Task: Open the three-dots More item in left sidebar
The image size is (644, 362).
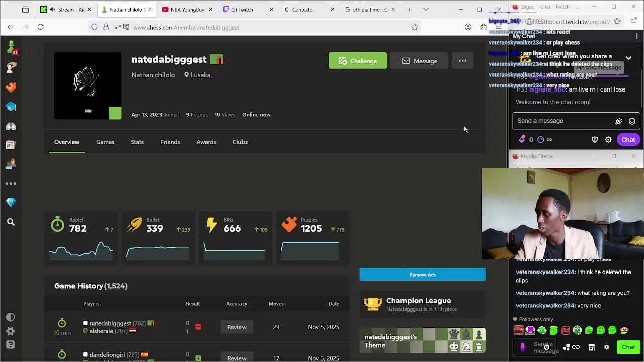Action: click(x=11, y=184)
